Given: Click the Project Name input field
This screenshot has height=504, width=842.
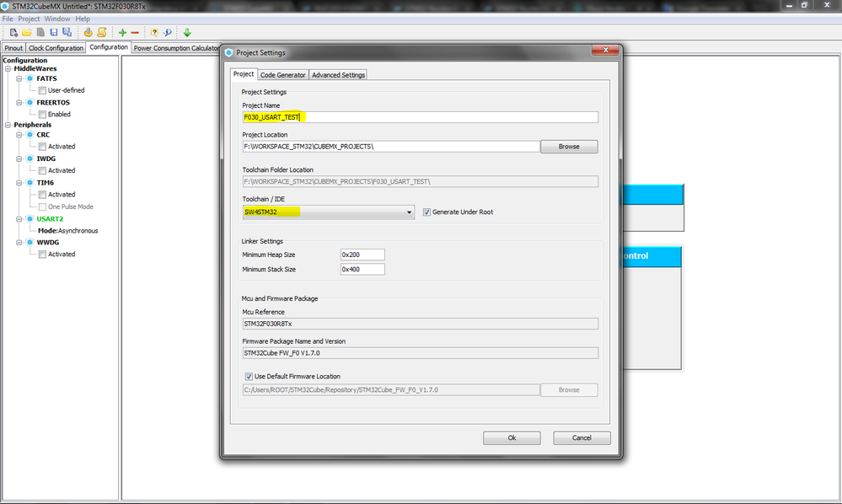Looking at the screenshot, I should click(421, 117).
